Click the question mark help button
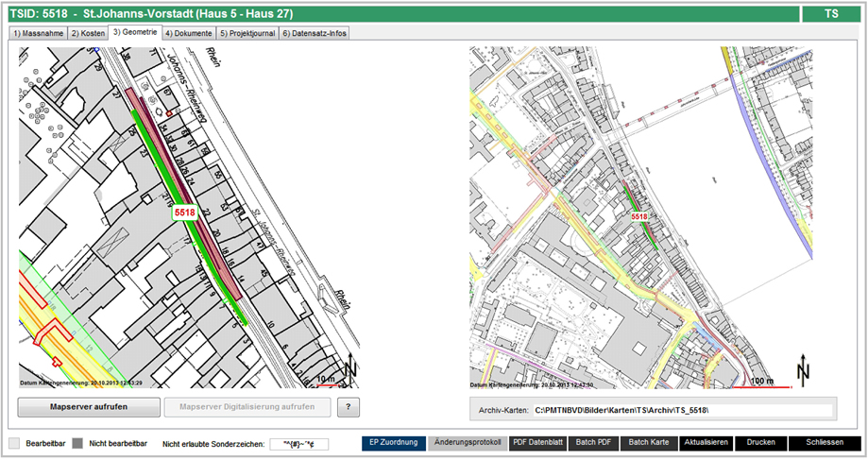The image size is (868, 460). (x=349, y=407)
